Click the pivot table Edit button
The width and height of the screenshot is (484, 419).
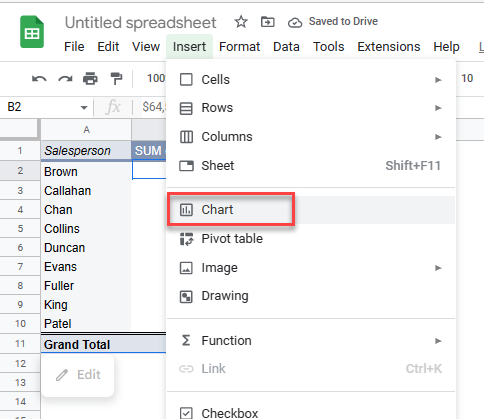point(78,375)
